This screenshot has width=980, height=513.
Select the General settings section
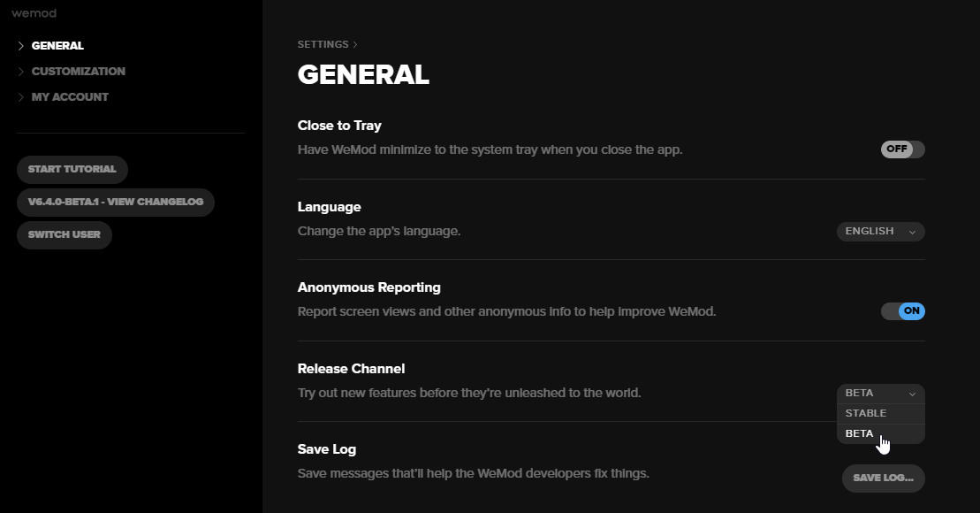57,46
